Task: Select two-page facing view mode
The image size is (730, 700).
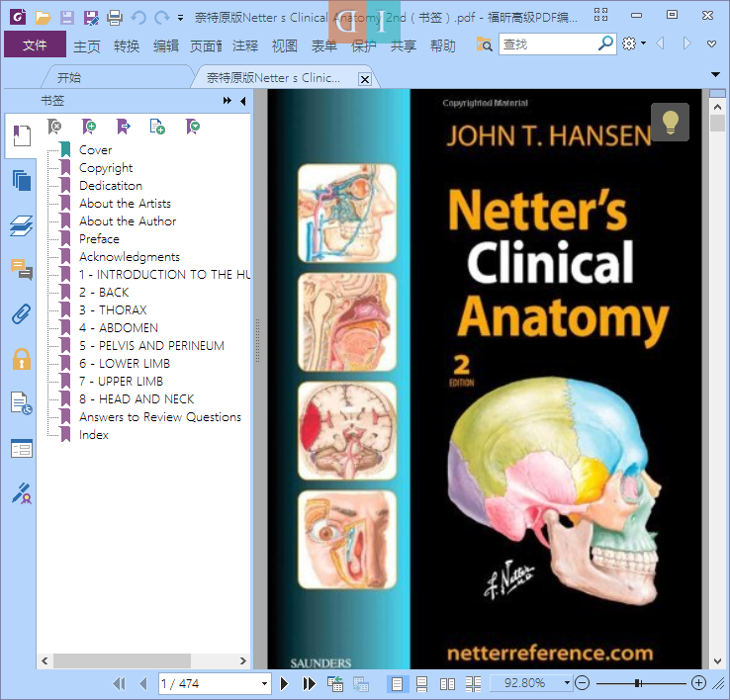Action: (x=447, y=683)
